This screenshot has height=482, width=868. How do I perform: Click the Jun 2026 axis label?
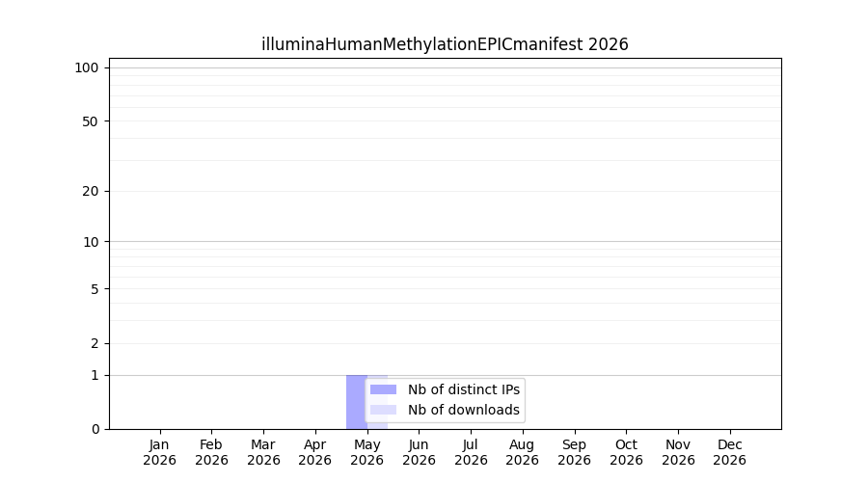420,452
